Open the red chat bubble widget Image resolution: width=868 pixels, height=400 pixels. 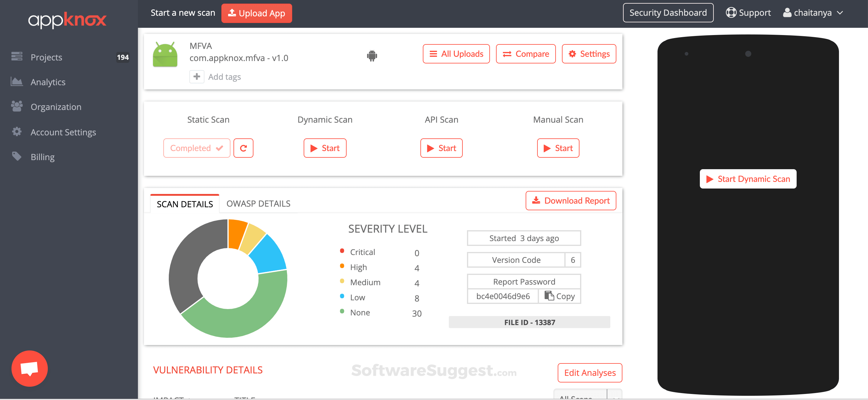pos(30,368)
